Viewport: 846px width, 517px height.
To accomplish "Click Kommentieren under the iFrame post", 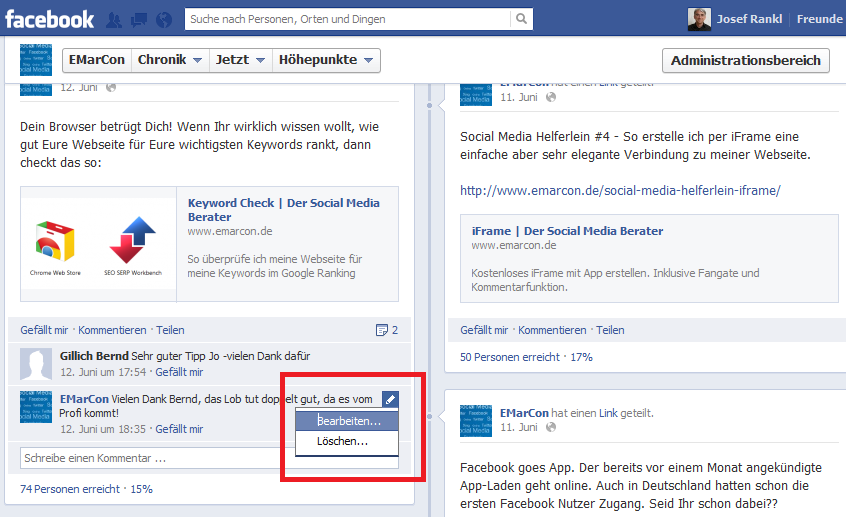I will [x=552, y=330].
